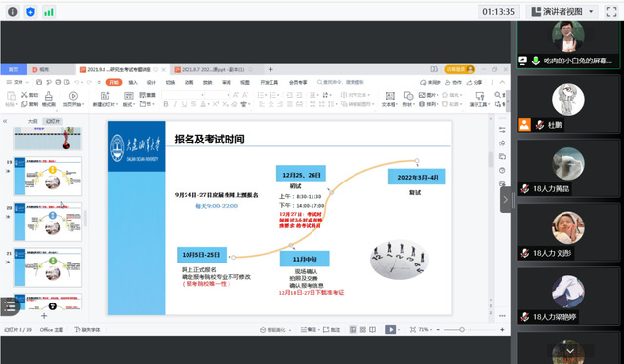Open the Insert ribbon tab
The width and height of the screenshot is (624, 364).
[x=133, y=82]
